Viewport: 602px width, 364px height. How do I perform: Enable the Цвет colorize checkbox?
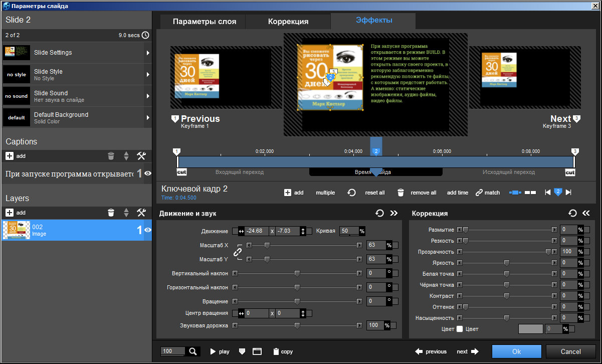460,329
